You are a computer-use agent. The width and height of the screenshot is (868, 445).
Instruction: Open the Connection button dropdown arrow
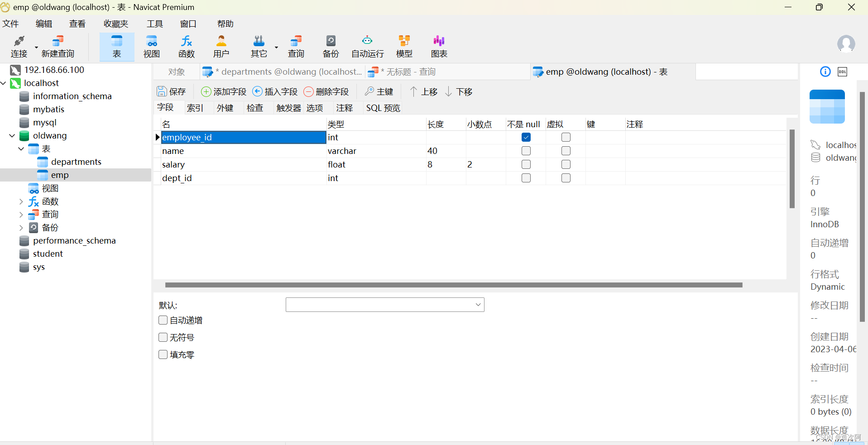[36, 47]
